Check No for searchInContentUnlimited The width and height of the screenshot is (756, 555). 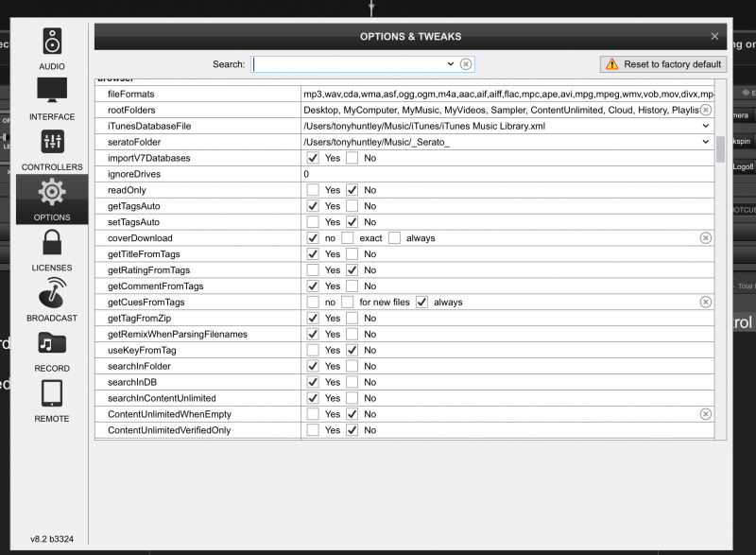click(352, 398)
